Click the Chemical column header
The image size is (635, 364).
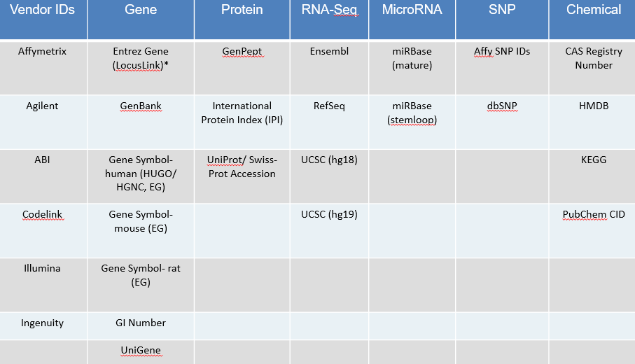(593, 10)
